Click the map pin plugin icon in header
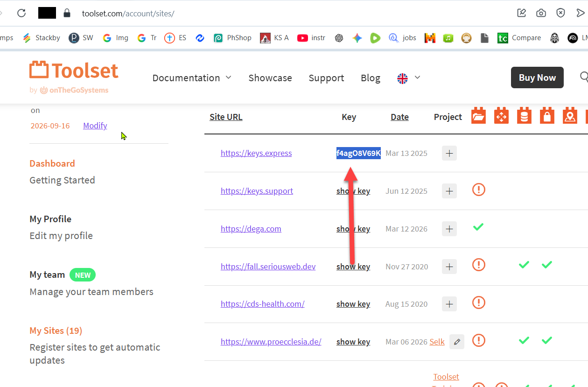This screenshot has width=588, height=387. pos(570,116)
